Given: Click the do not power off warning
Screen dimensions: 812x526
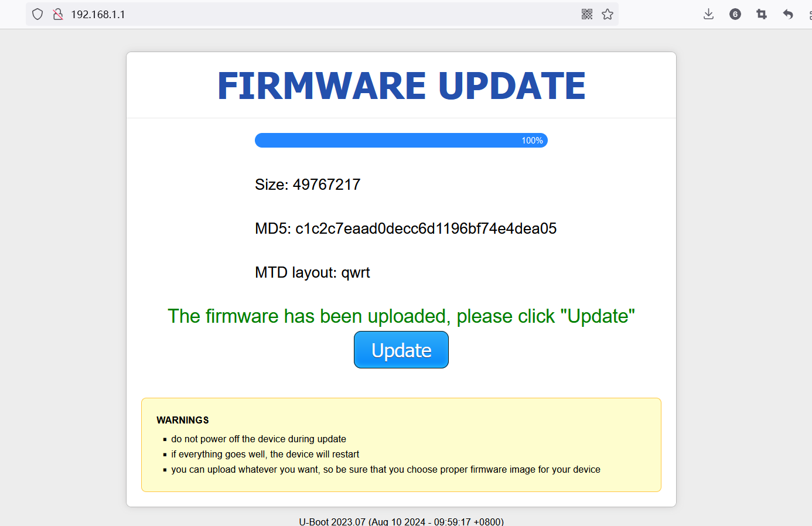Looking at the screenshot, I should coord(258,439).
